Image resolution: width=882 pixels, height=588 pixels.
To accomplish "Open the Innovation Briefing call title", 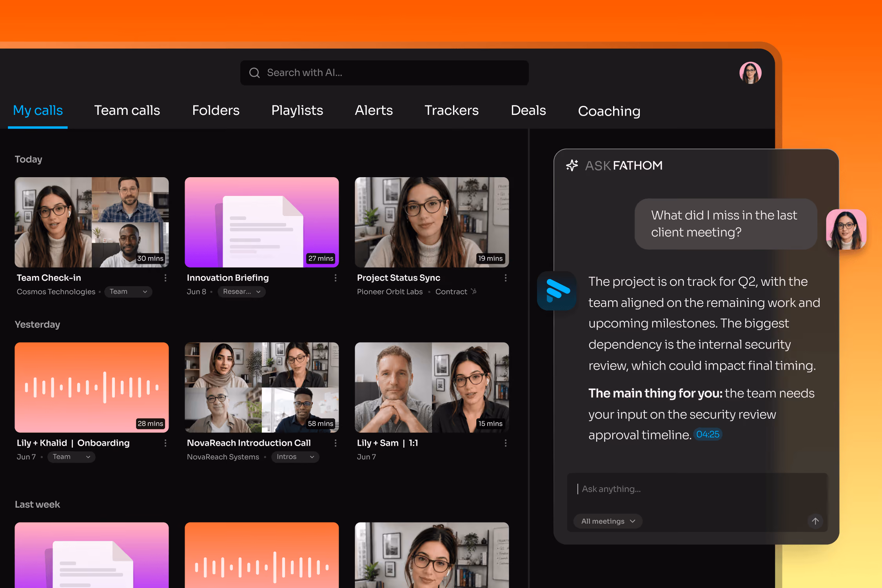I will coord(228,278).
